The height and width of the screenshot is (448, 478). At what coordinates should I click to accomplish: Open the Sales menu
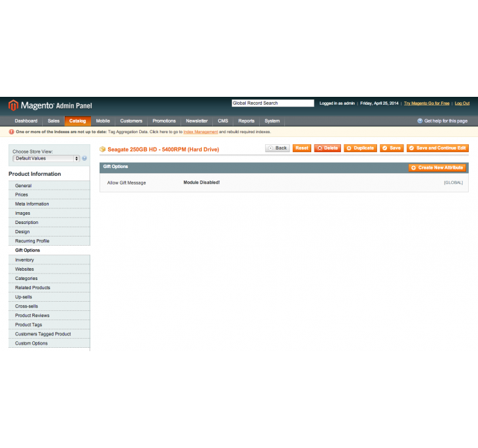click(53, 121)
